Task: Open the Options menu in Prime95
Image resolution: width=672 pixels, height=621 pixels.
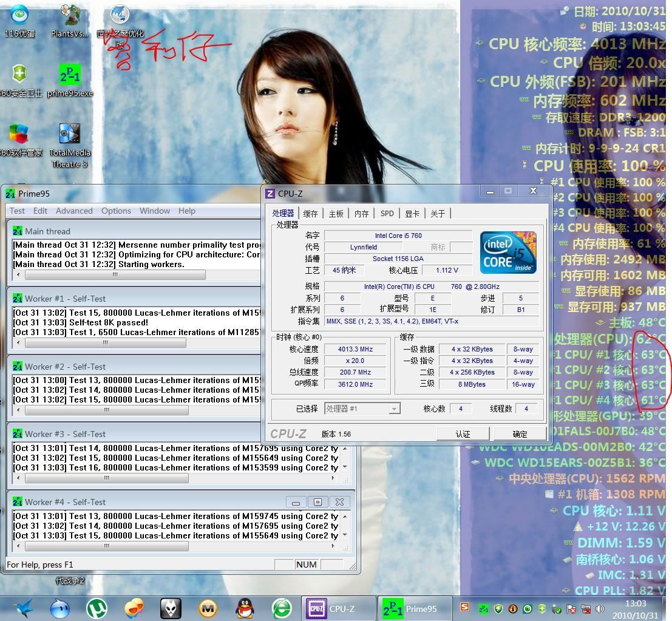Action: pos(116,211)
